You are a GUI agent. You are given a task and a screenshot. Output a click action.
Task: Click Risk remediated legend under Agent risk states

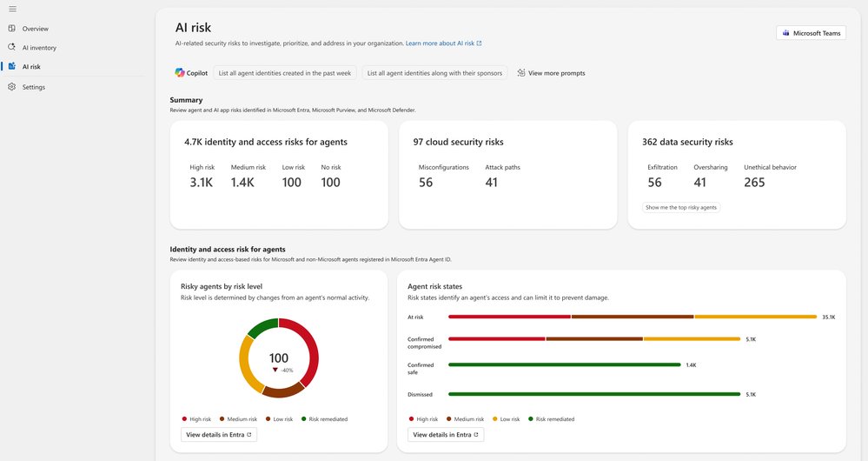coord(552,419)
